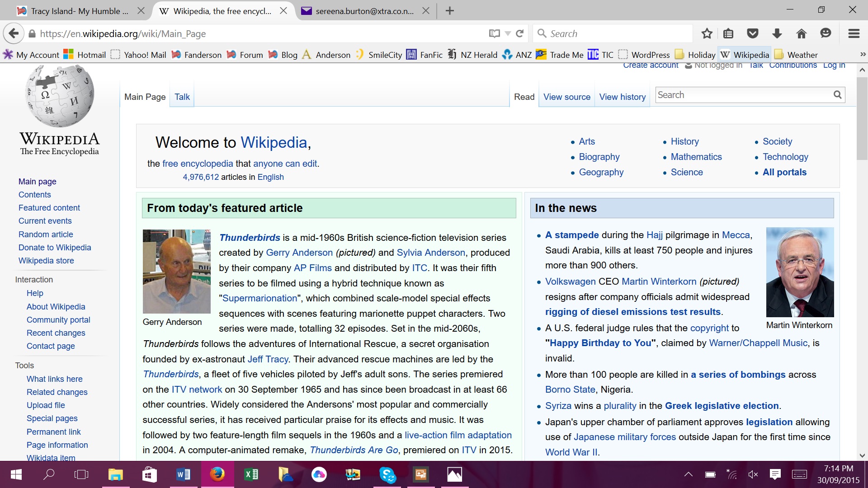Click the View history link
868x488 pixels.
(622, 97)
